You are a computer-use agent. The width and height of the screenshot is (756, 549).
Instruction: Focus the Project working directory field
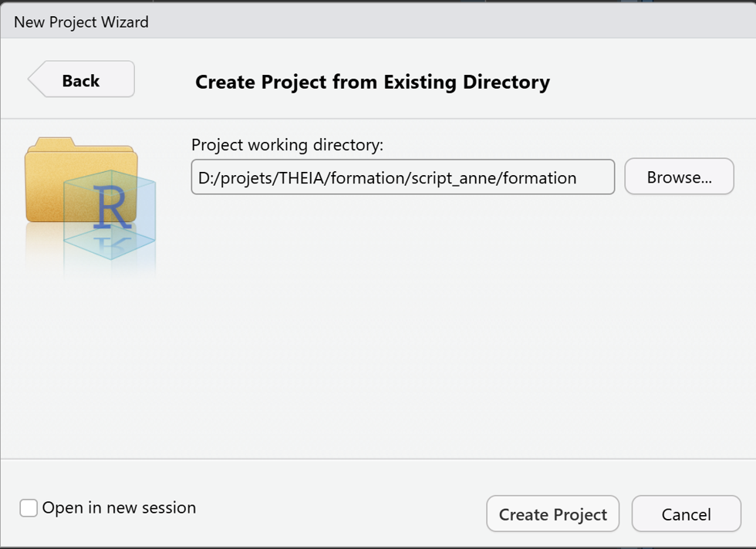403,177
